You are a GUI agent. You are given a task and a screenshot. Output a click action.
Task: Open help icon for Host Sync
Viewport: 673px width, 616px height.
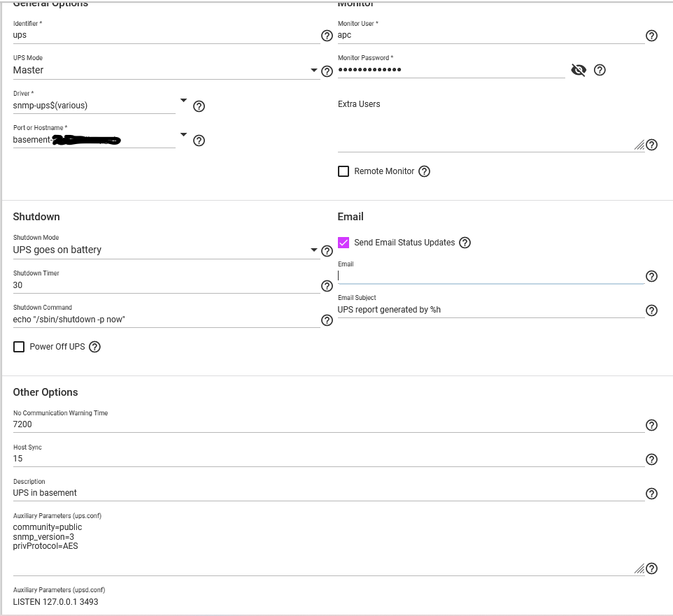tap(651, 459)
